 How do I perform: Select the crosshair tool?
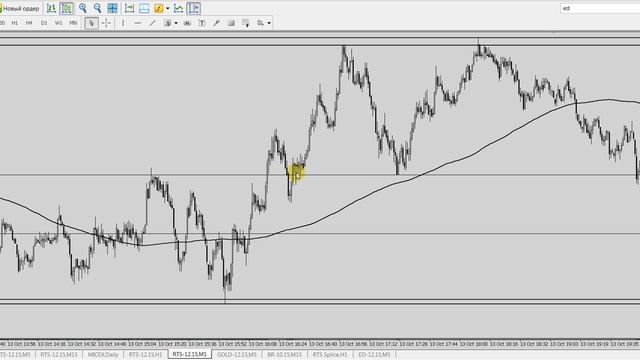[106, 23]
